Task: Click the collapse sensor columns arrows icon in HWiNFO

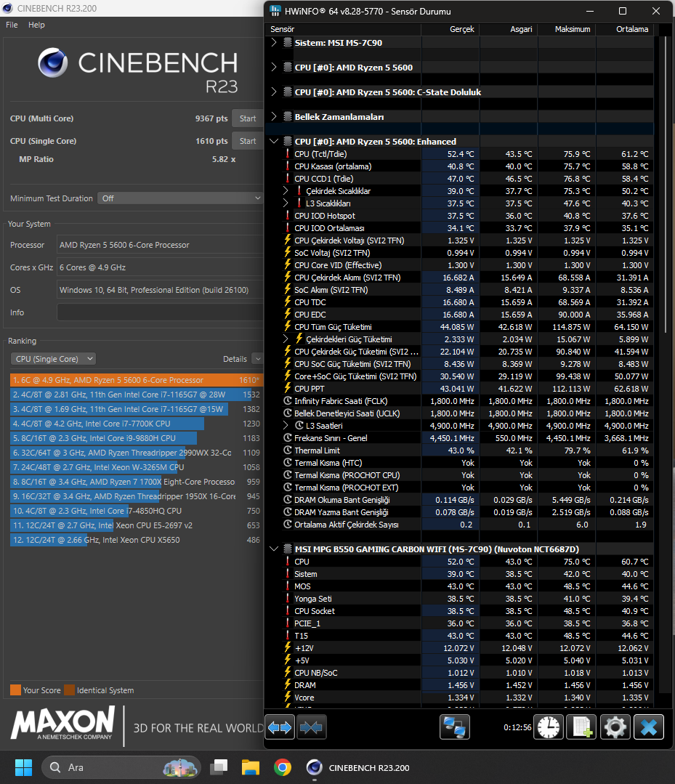Action: click(311, 727)
